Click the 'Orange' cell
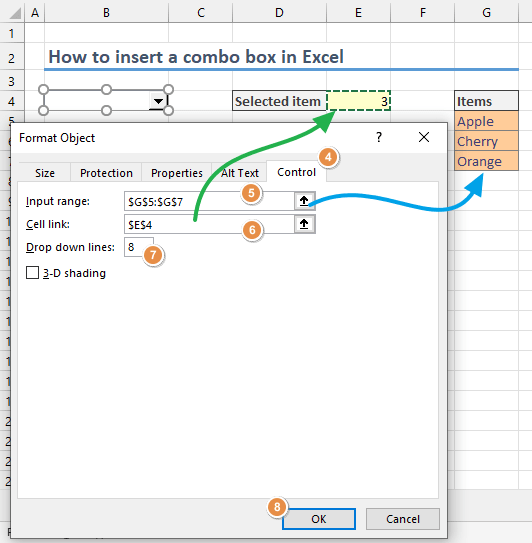 (x=486, y=161)
